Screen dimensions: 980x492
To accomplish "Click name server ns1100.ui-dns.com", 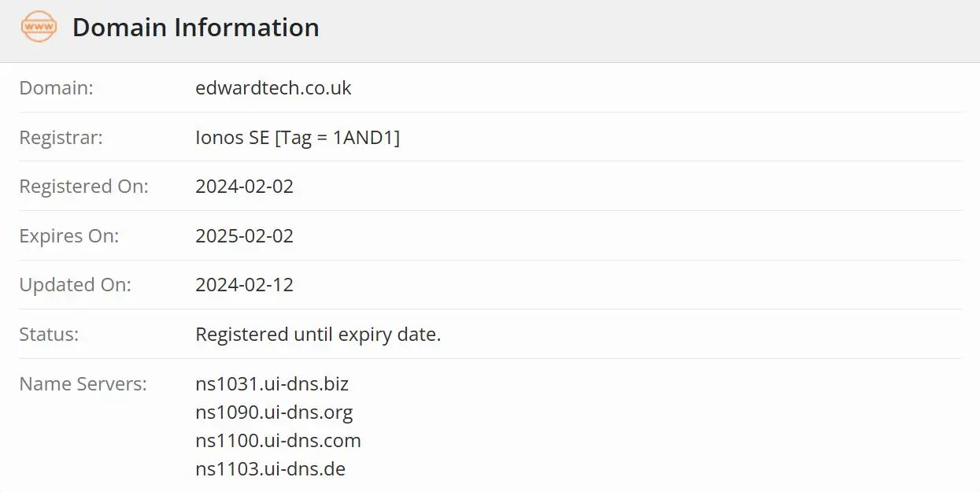I will [278, 440].
